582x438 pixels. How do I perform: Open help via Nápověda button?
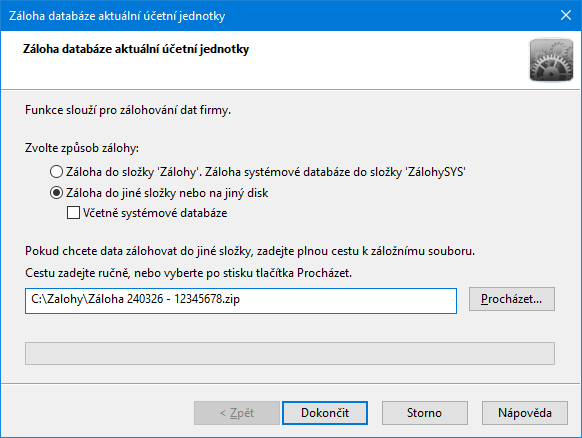click(x=525, y=413)
